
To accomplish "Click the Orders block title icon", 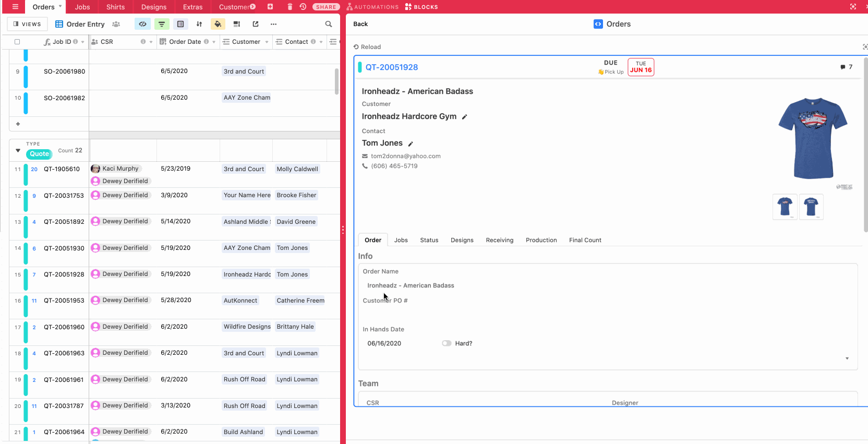I will pyautogui.click(x=598, y=24).
